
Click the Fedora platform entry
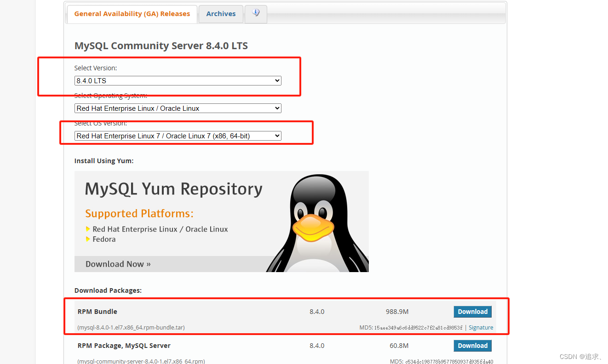click(102, 239)
